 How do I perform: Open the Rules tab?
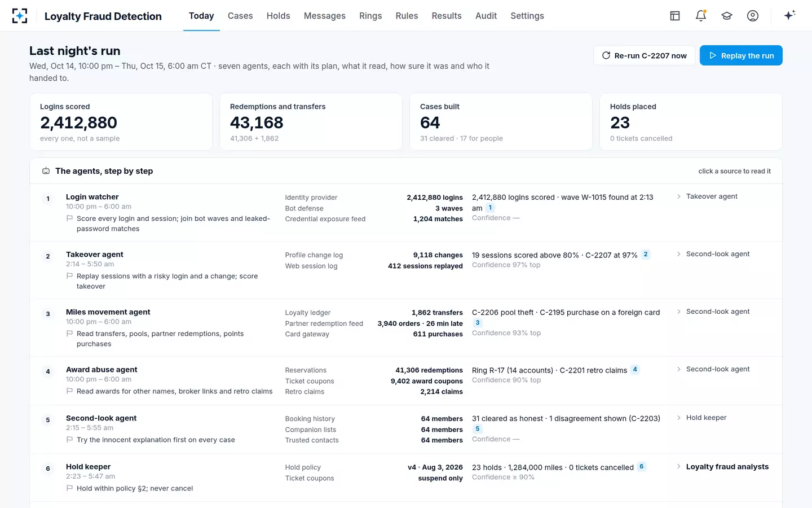point(407,16)
